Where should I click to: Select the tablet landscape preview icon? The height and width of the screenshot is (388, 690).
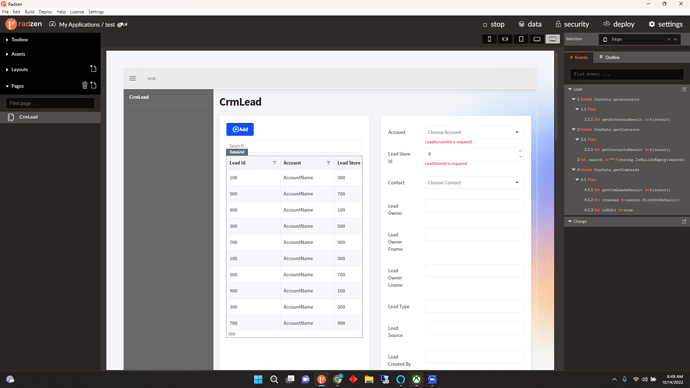pos(537,39)
